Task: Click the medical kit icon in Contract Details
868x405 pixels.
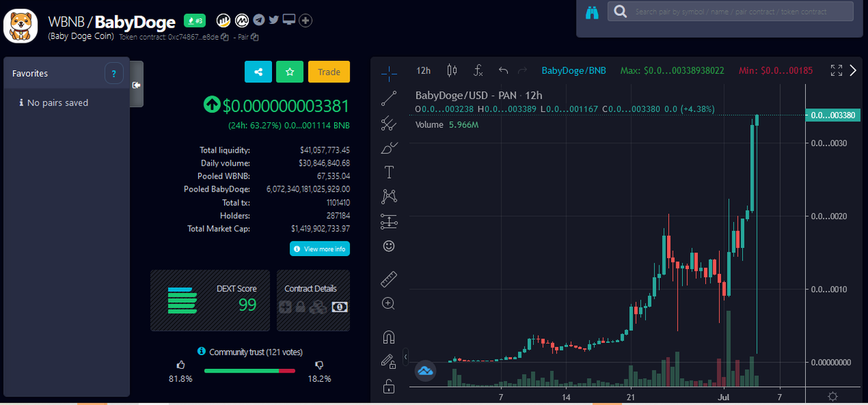Action: 285,307
